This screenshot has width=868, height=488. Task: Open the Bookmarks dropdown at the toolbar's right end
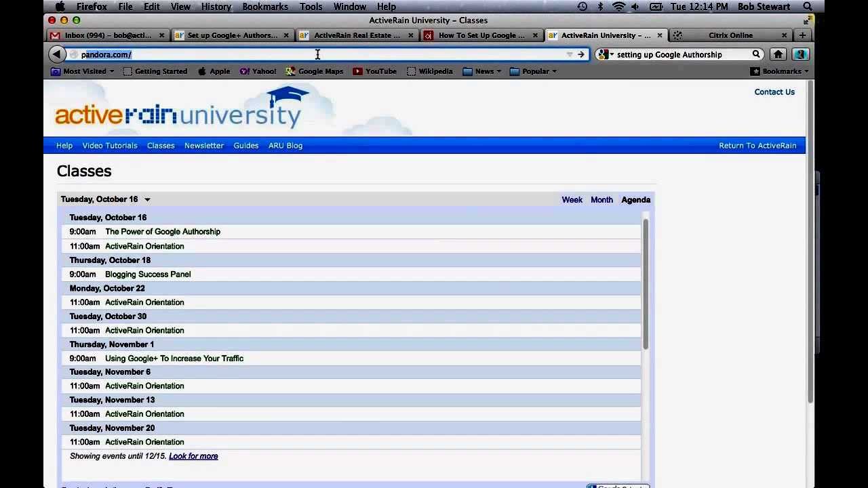pyautogui.click(x=780, y=71)
